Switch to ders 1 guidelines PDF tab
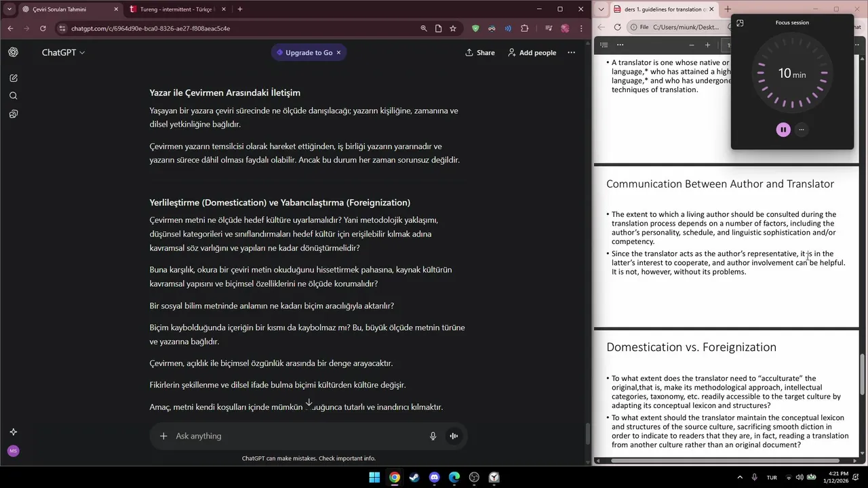 coord(663,9)
